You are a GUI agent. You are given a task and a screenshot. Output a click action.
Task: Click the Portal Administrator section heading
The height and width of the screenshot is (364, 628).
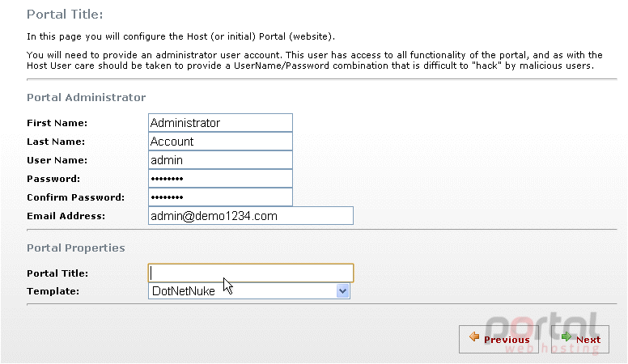86,97
